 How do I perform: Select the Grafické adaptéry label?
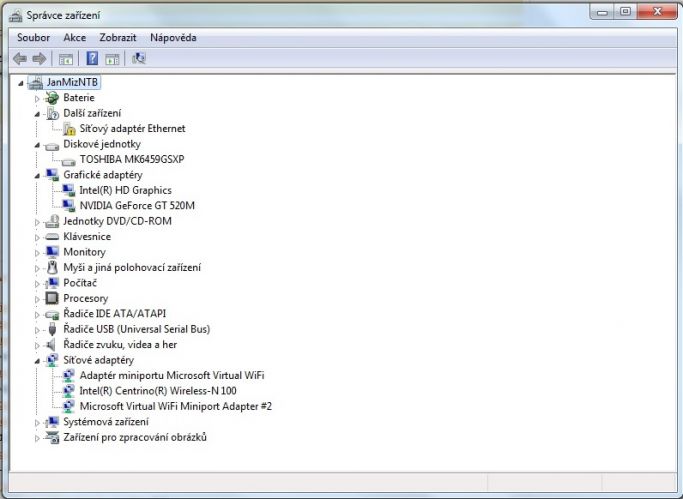[x=103, y=175]
